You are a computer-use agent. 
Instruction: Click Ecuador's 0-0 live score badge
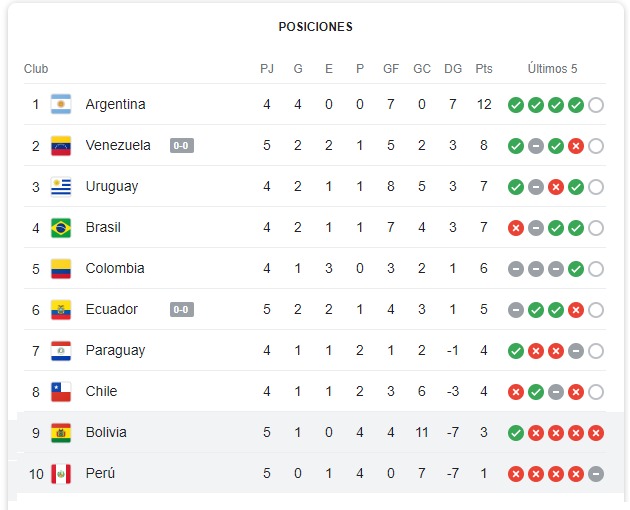tap(182, 309)
